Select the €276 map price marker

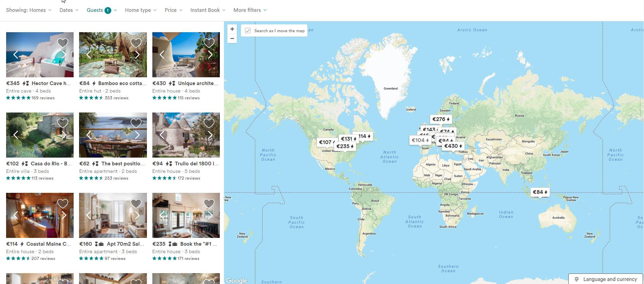click(x=441, y=119)
